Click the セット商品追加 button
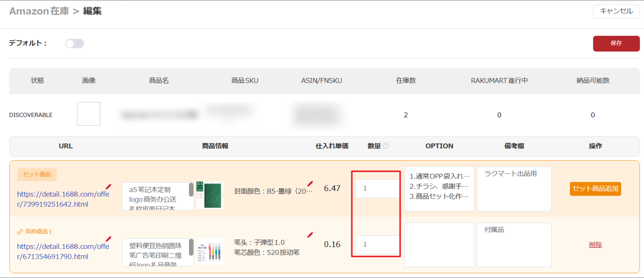Image resolution: width=644 pixels, height=278 pixels. coord(595,189)
